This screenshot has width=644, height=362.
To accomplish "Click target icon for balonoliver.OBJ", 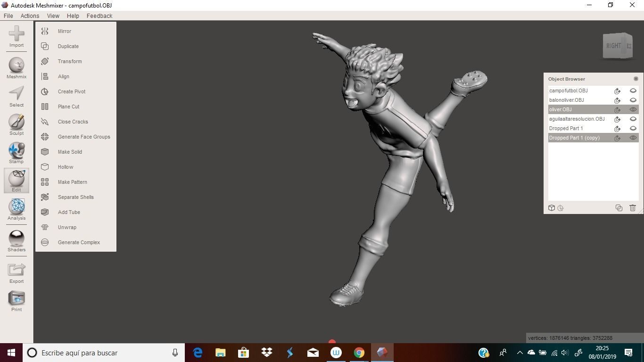I will [617, 100].
